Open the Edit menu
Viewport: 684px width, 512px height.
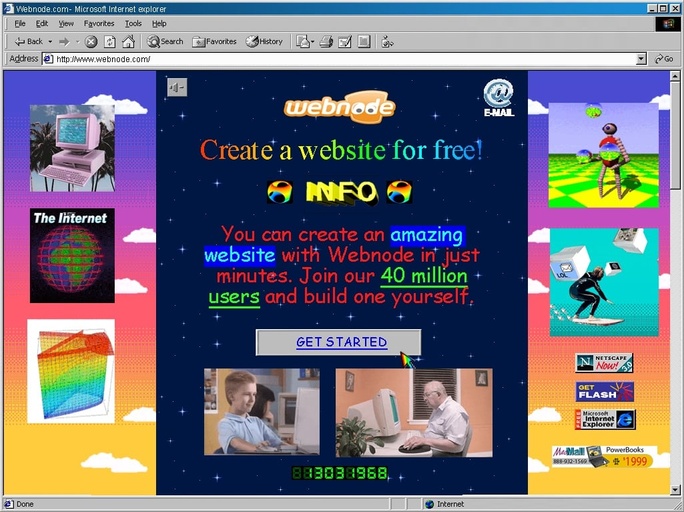click(x=42, y=24)
